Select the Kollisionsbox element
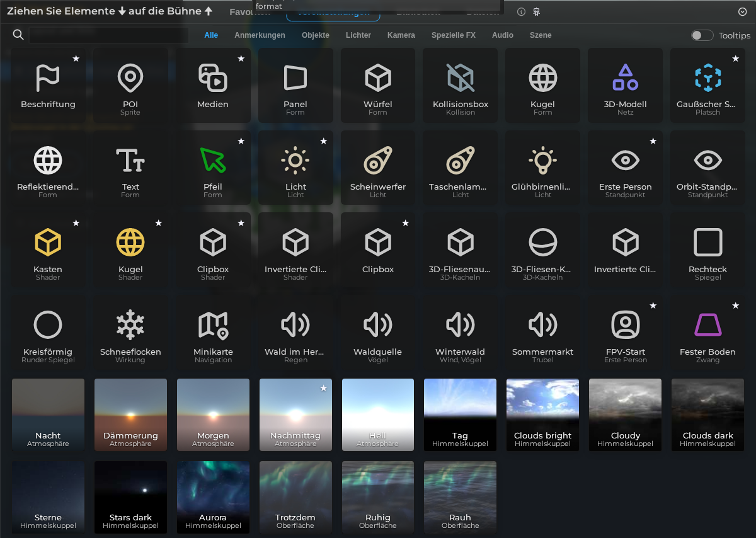The image size is (756, 538). (461, 85)
